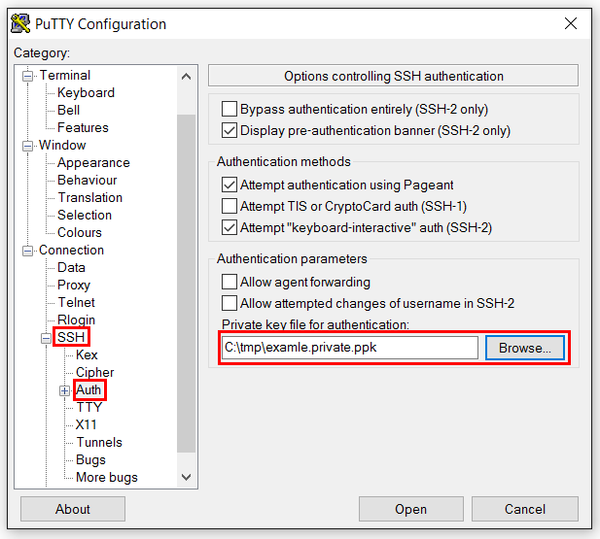Enable Bypass authentication entirely checkbox

pyautogui.click(x=229, y=109)
